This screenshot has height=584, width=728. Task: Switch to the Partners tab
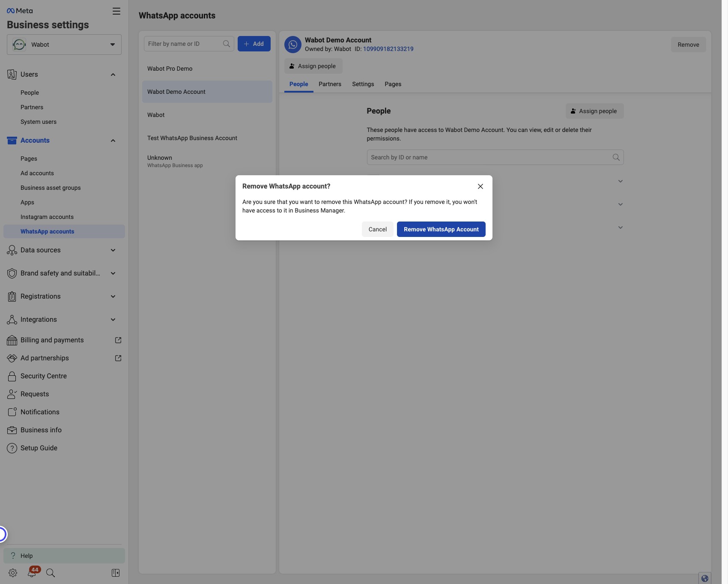(x=330, y=84)
